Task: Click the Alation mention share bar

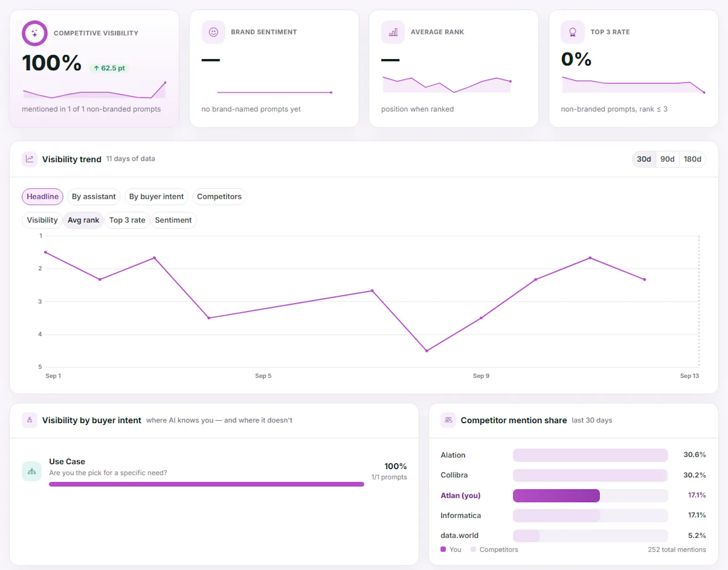Action: click(x=590, y=455)
